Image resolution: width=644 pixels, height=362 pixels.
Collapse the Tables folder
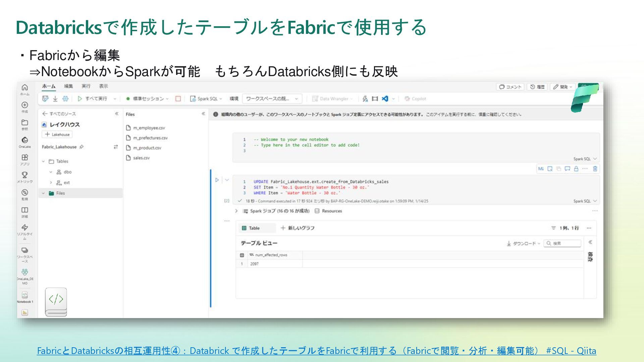point(43,161)
